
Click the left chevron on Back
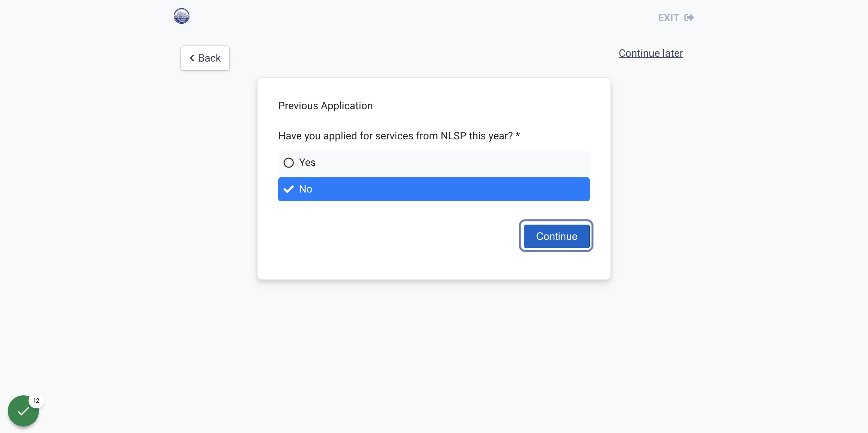[x=192, y=58]
